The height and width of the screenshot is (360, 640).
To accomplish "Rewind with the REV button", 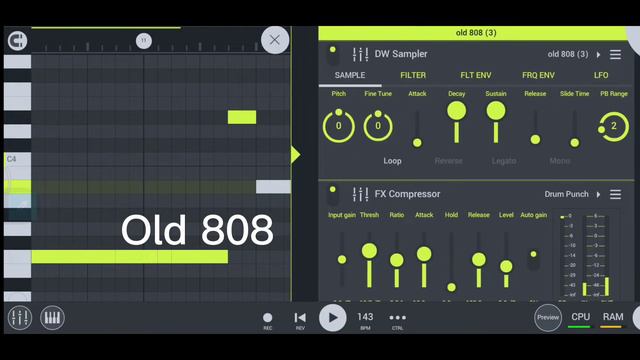I will [300, 320].
